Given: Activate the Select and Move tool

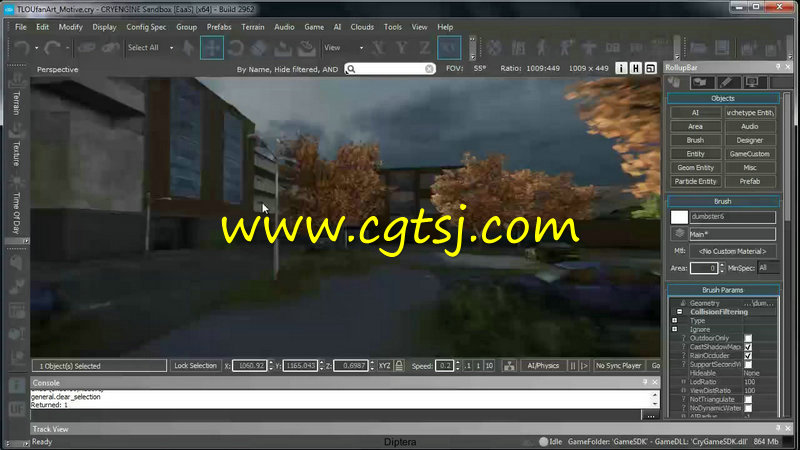Looking at the screenshot, I should [x=212, y=48].
